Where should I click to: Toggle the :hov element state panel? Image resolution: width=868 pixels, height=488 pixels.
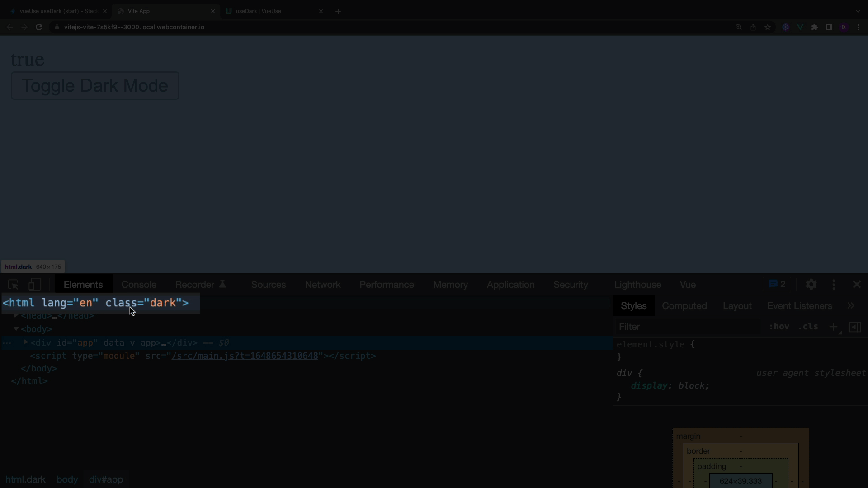coord(779,327)
